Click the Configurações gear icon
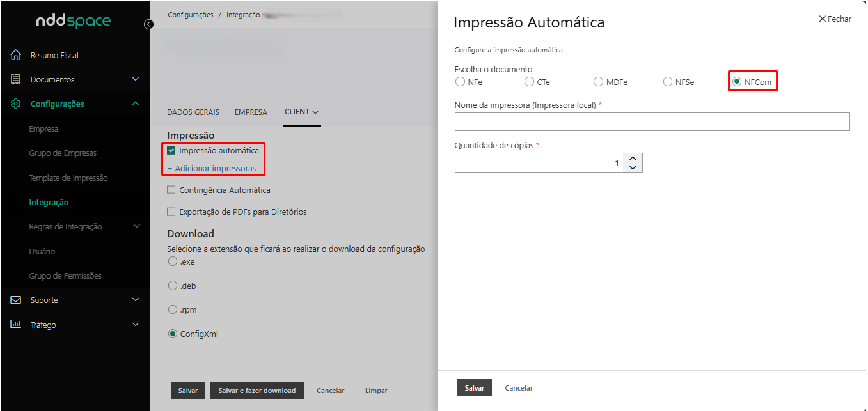The image size is (868, 411). pos(17,104)
